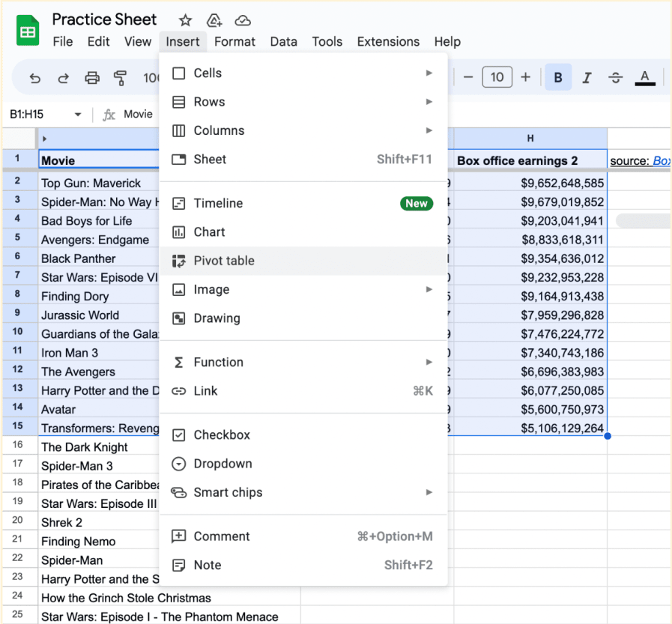Image resolution: width=672 pixels, height=624 pixels.
Task: Open the Data menu
Action: pyautogui.click(x=284, y=41)
